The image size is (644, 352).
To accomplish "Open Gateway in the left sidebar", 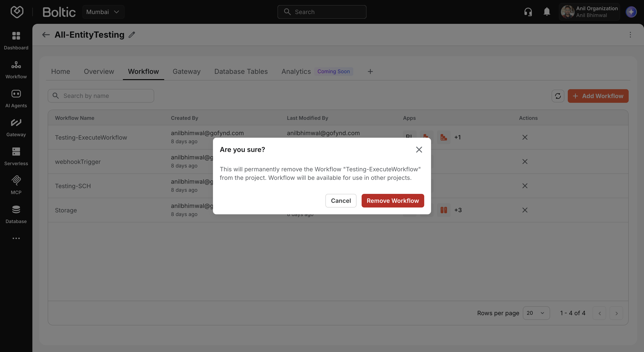I will pyautogui.click(x=16, y=128).
